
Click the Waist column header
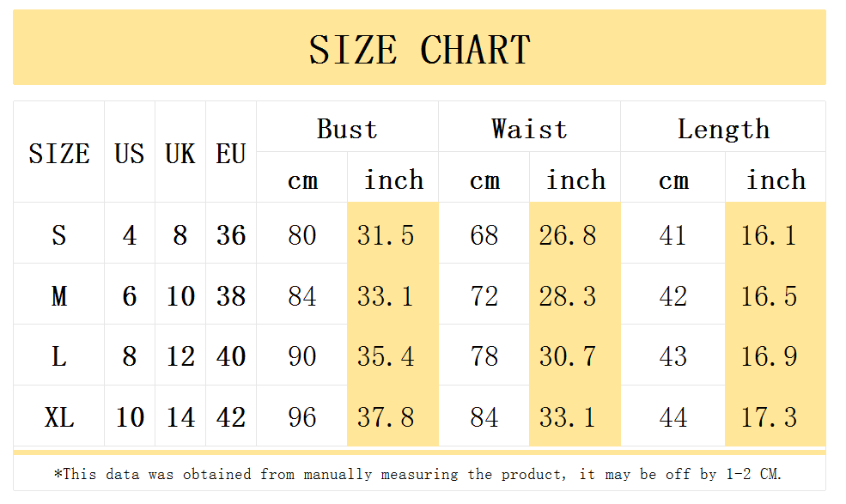tap(529, 127)
